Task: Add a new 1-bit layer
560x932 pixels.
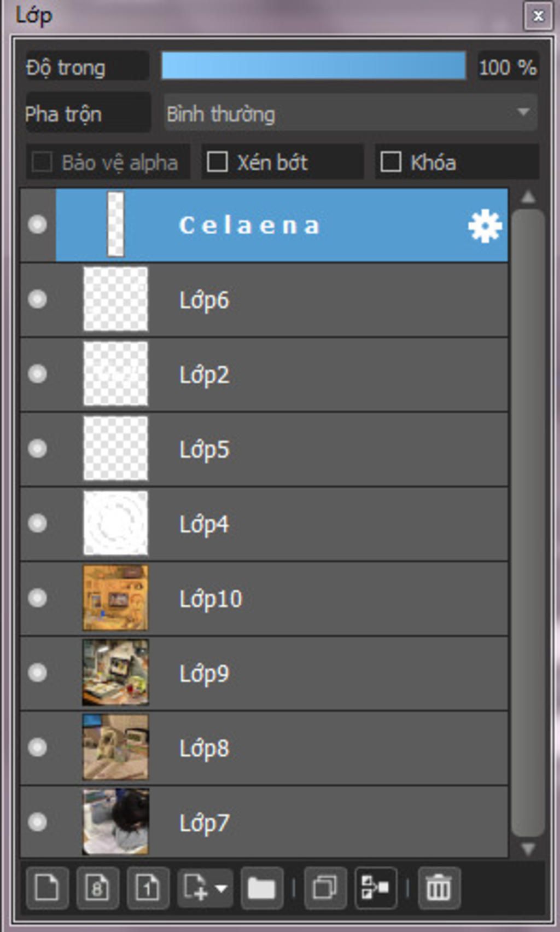Action: 148,887
